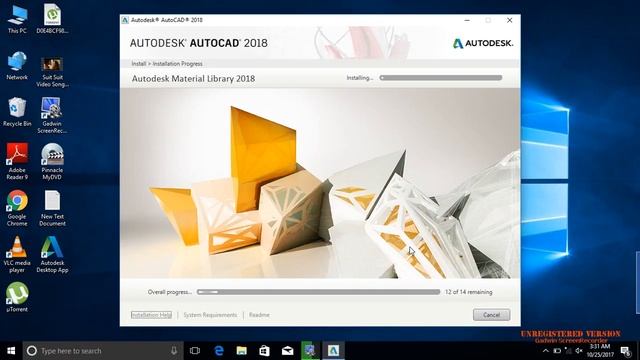Click the Autodesk logo in header
640x360 pixels.
pyautogui.click(x=483, y=43)
